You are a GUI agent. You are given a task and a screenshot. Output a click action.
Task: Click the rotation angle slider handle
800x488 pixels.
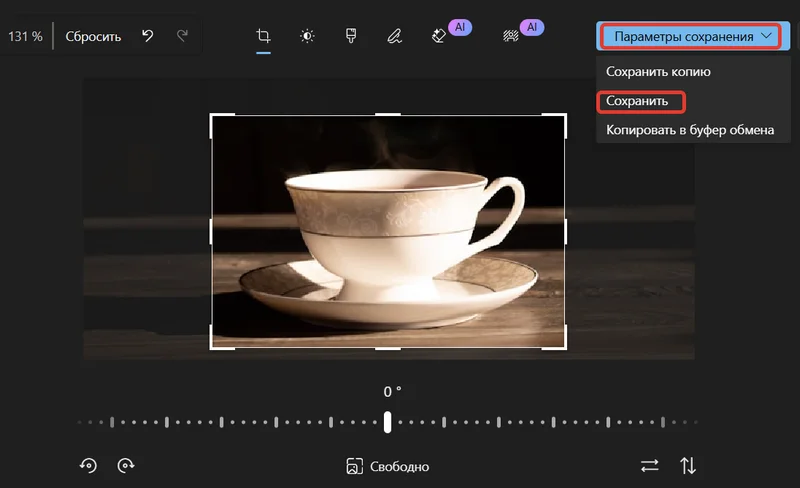388,422
